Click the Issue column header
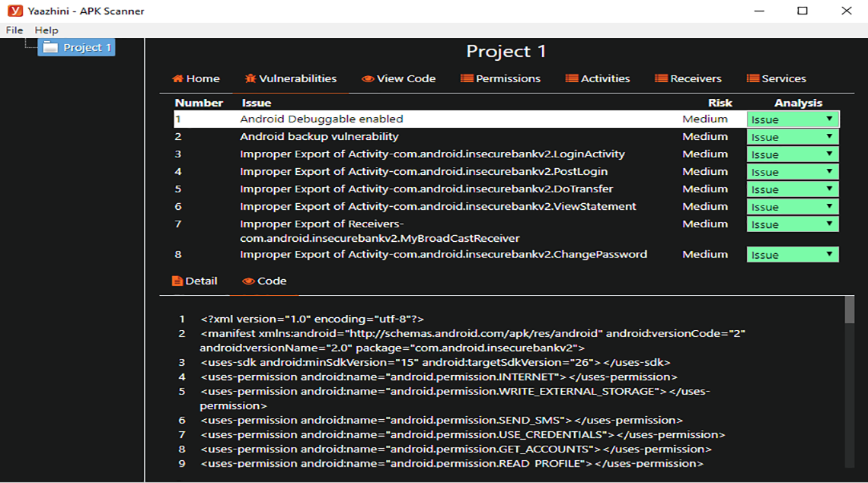 point(257,103)
